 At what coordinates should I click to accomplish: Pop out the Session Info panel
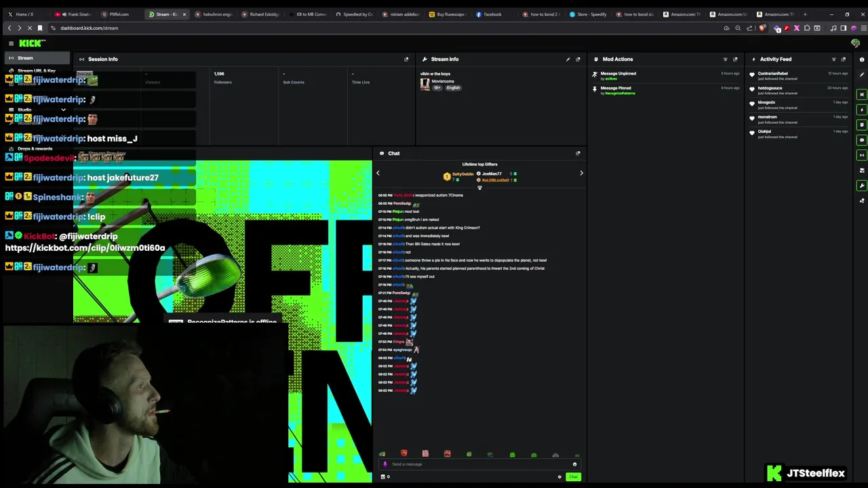coord(406,59)
